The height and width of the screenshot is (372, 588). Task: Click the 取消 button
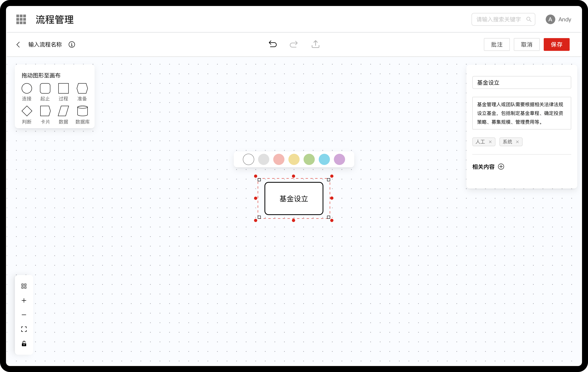pos(527,44)
